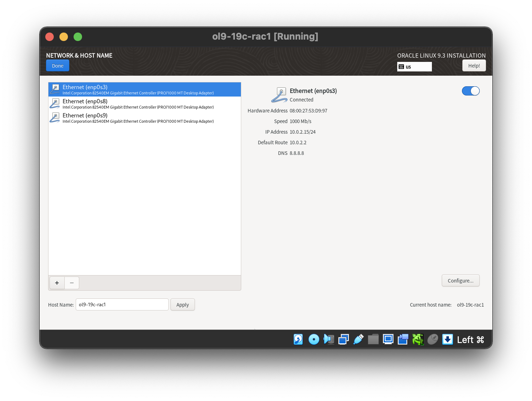Open the shared folders status icon

[373, 339]
